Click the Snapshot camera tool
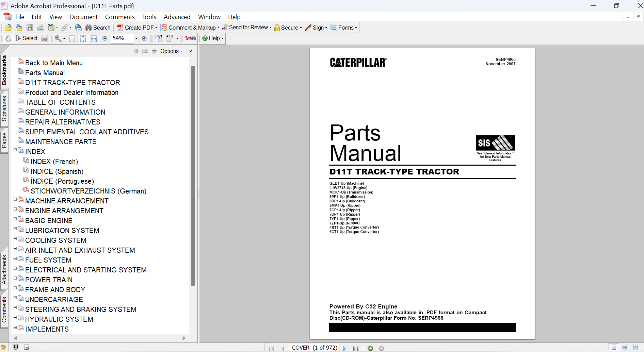The image size is (644, 352). (x=44, y=38)
